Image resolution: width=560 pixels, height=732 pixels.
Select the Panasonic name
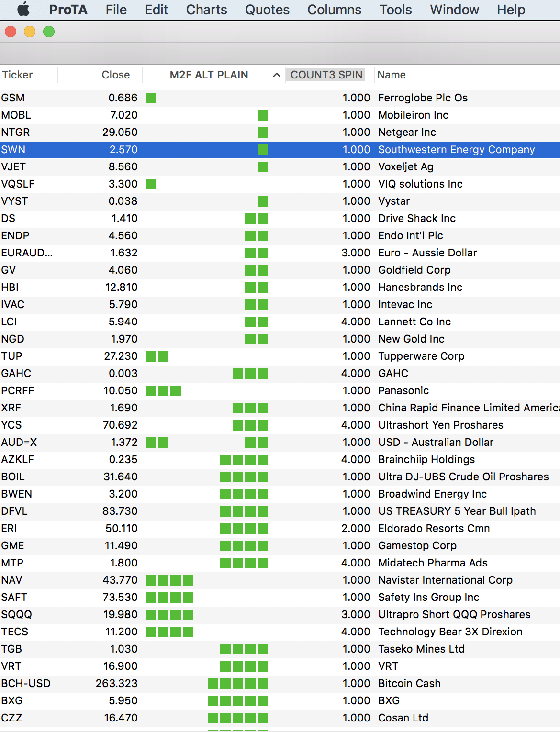[403, 391]
